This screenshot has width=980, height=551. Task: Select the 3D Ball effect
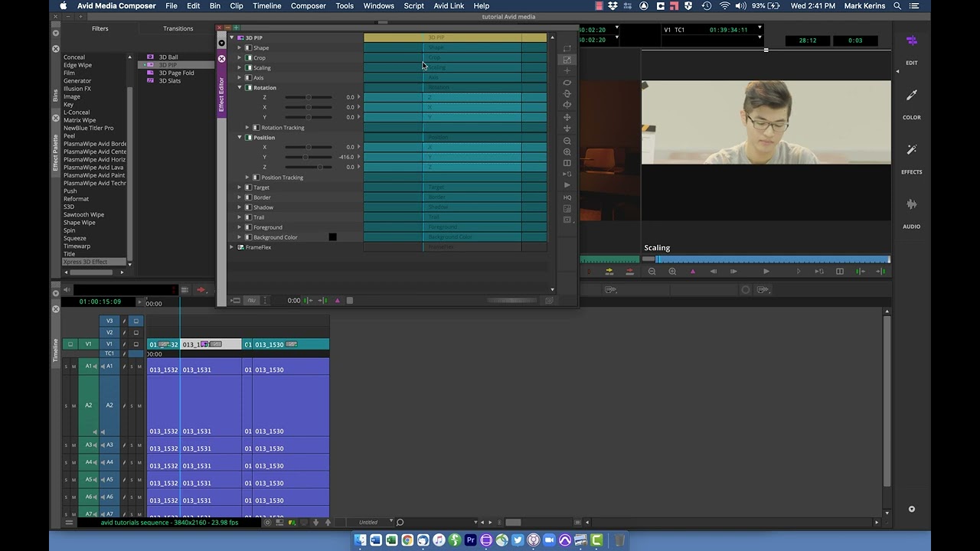tap(168, 57)
